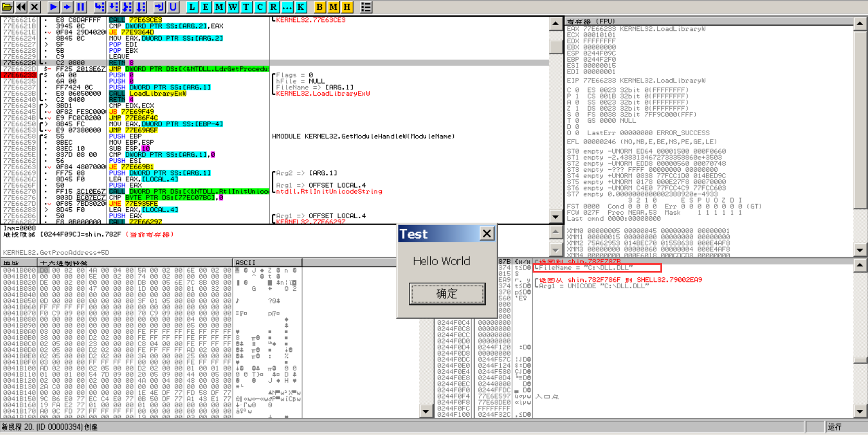Select the CALL LoadLibraryExW instruction
Image resolution: width=868 pixels, height=435 pixels.
tap(148, 93)
